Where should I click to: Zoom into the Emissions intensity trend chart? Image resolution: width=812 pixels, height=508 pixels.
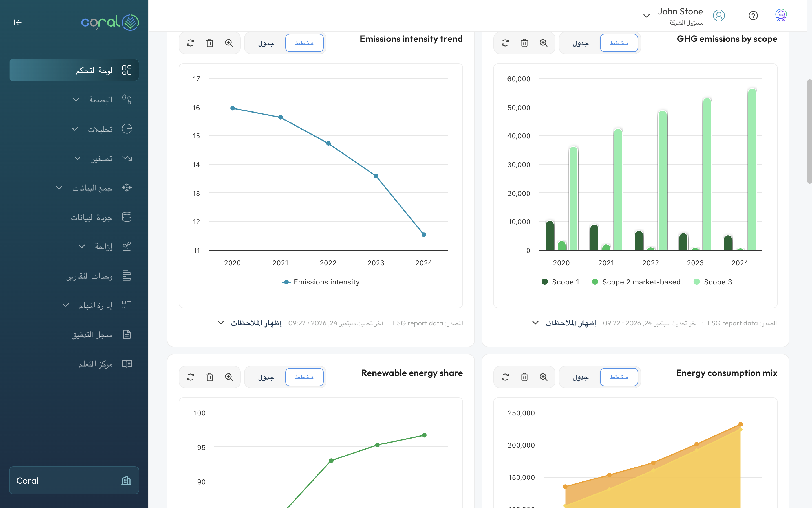(229, 43)
